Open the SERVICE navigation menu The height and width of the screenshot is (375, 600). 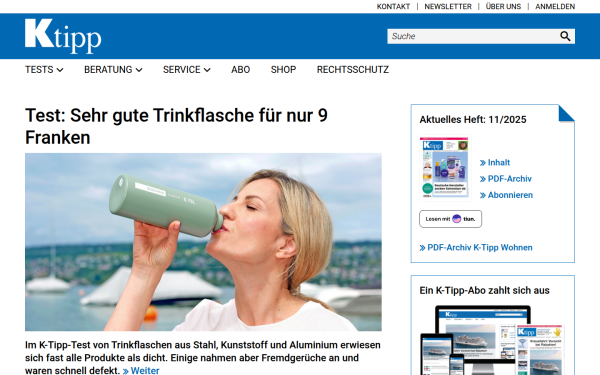pyautogui.click(x=187, y=70)
